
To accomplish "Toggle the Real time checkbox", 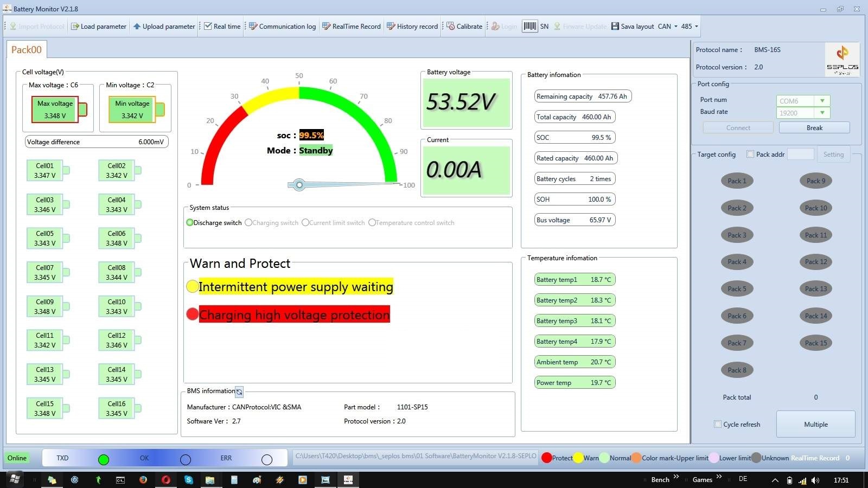I will point(208,26).
